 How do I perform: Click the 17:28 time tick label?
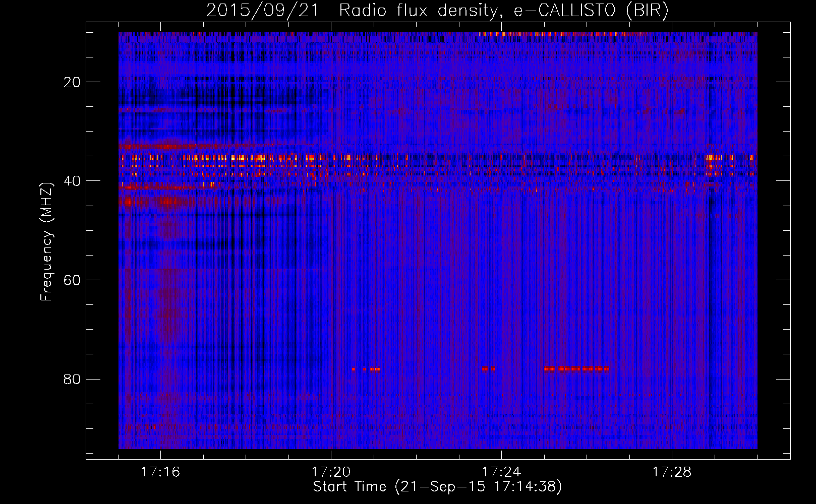coord(672,472)
